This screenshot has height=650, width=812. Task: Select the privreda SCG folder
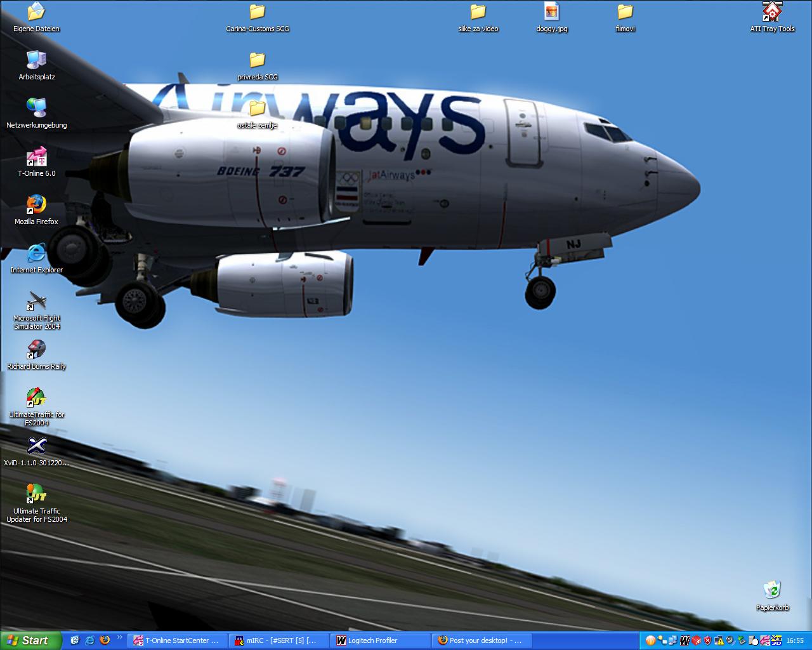click(258, 65)
